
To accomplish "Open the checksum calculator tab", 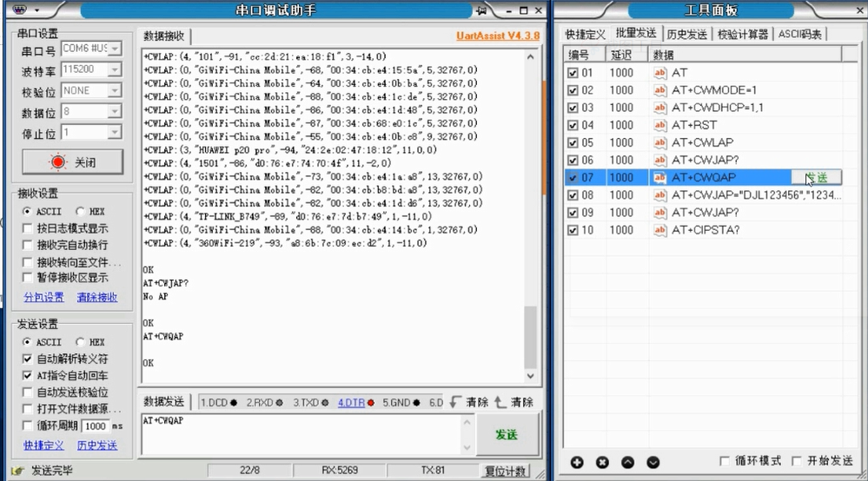I will click(x=743, y=34).
